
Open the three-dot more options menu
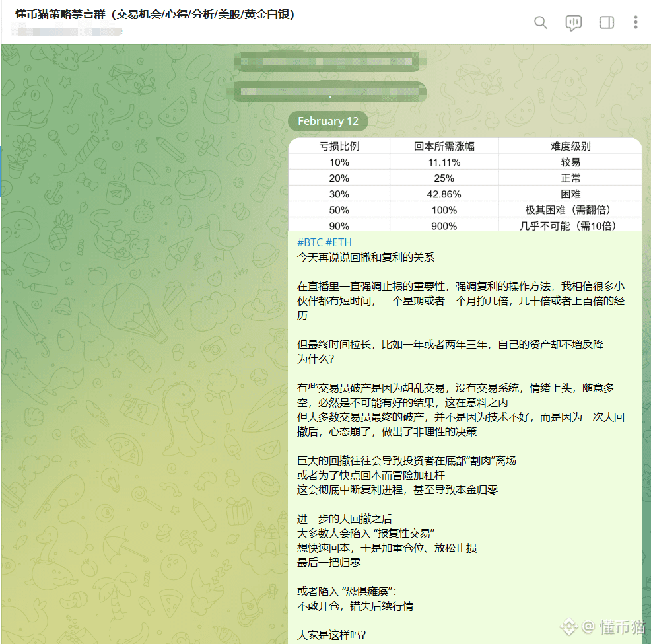tap(636, 22)
